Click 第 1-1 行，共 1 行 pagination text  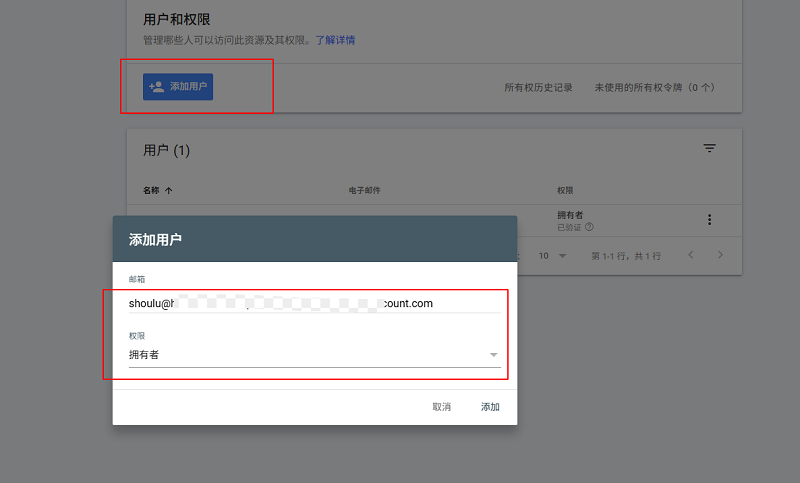tap(626, 256)
